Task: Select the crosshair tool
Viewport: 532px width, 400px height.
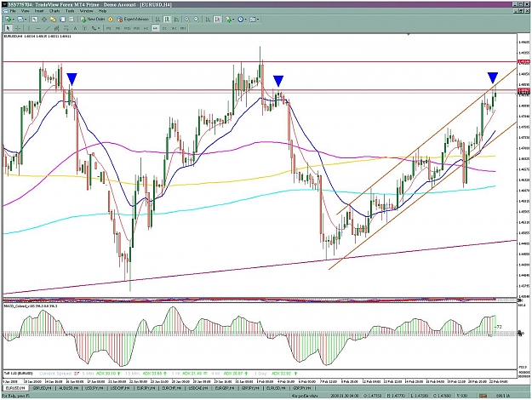Action: click(18, 28)
